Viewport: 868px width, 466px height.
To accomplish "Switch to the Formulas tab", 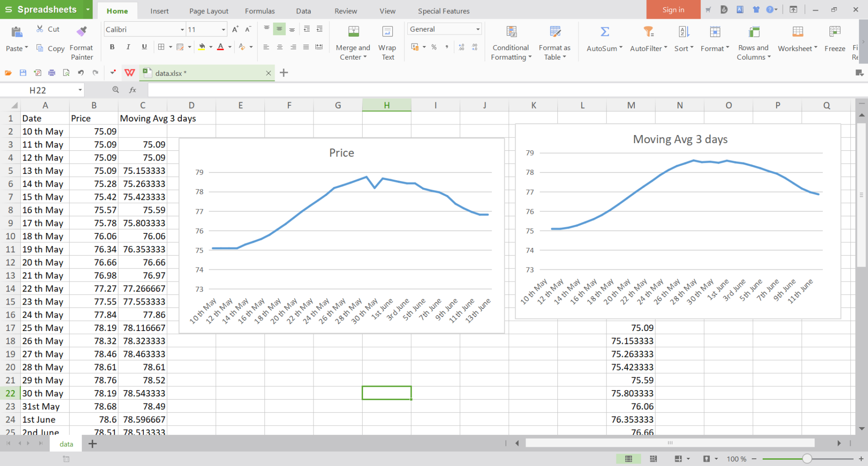I will pyautogui.click(x=260, y=11).
